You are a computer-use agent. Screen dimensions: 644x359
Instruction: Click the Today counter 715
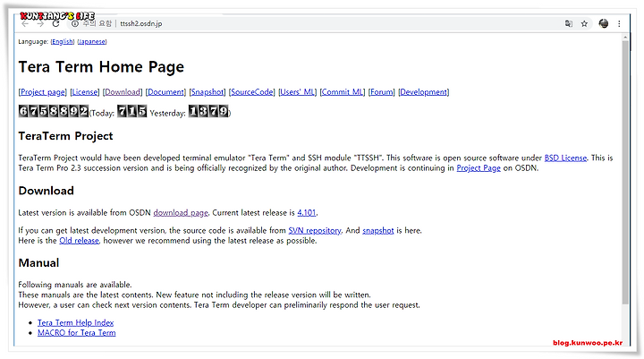tap(131, 111)
